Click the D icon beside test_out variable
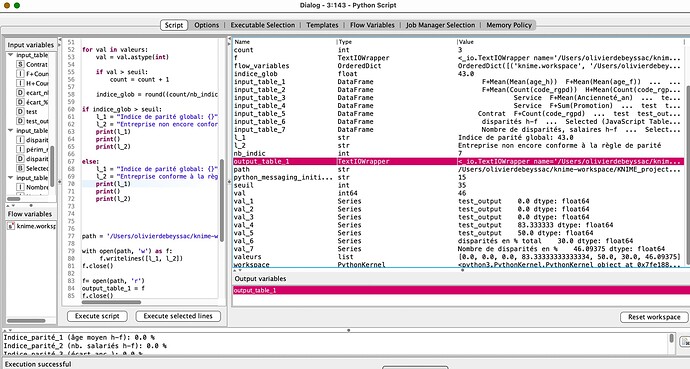This screenshot has width=690, height=369. [20, 121]
